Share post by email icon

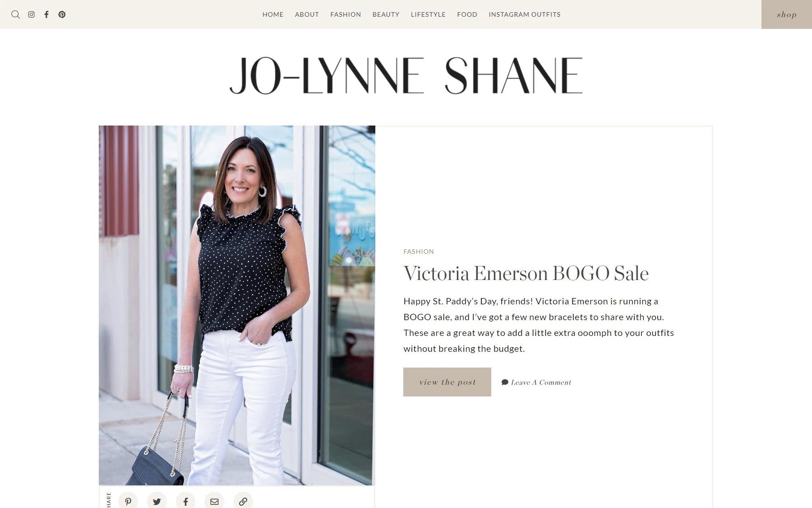point(214,501)
